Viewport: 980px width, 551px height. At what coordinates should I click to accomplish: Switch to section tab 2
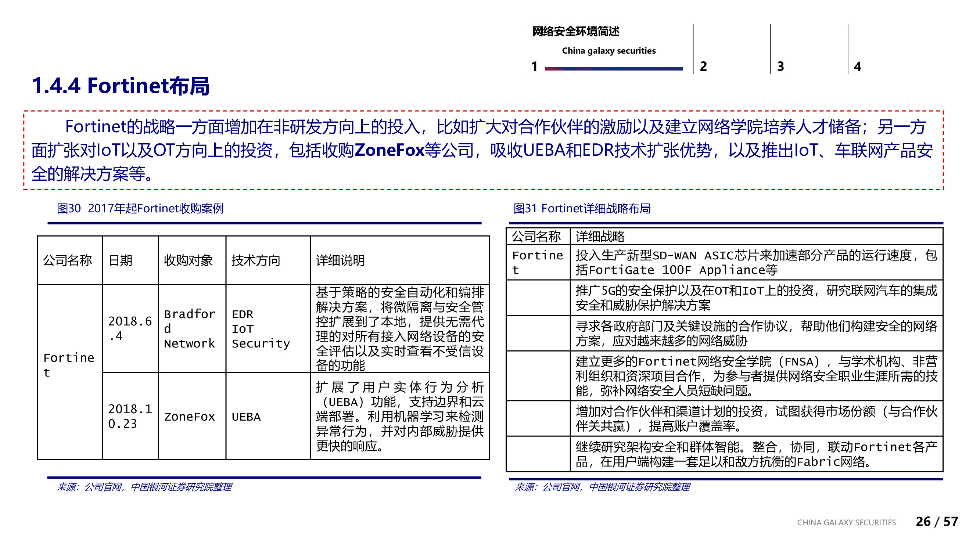click(703, 66)
